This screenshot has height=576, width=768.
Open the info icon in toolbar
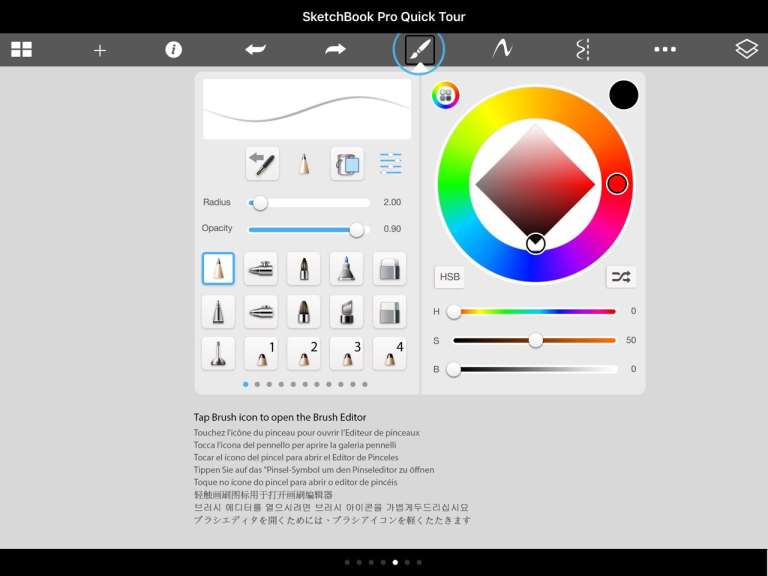pos(173,49)
